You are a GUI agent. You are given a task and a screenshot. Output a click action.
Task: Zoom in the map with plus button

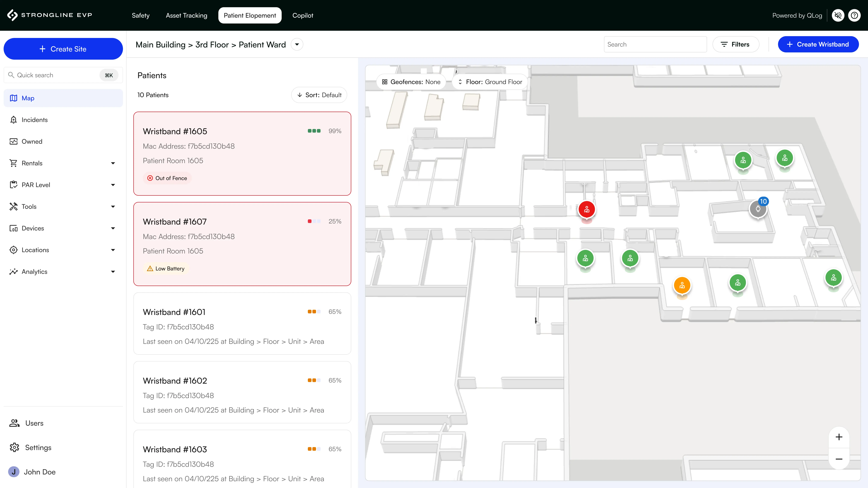click(x=839, y=437)
